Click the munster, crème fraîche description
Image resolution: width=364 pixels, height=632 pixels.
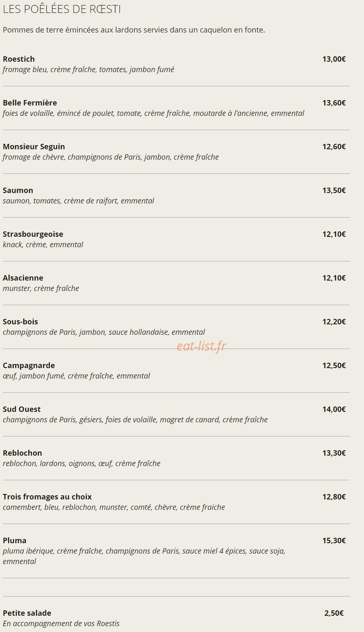click(x=41, y=288)
